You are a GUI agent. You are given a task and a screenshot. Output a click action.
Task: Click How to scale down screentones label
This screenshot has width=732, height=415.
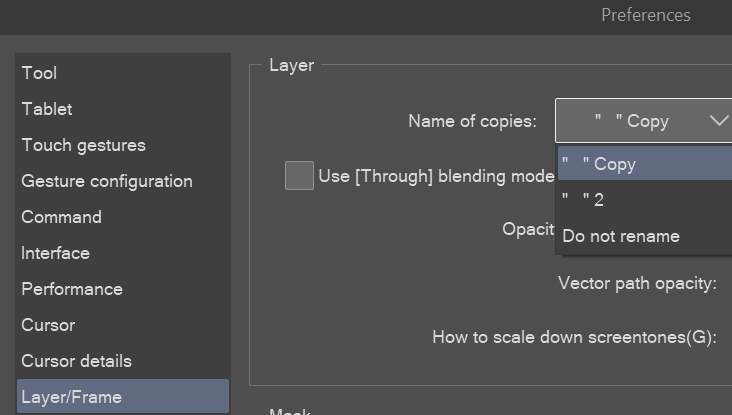point(574,337)
